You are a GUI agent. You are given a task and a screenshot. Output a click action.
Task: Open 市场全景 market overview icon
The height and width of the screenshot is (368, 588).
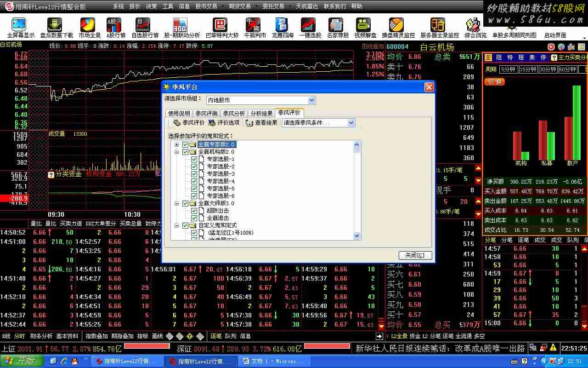coord(88,26)
